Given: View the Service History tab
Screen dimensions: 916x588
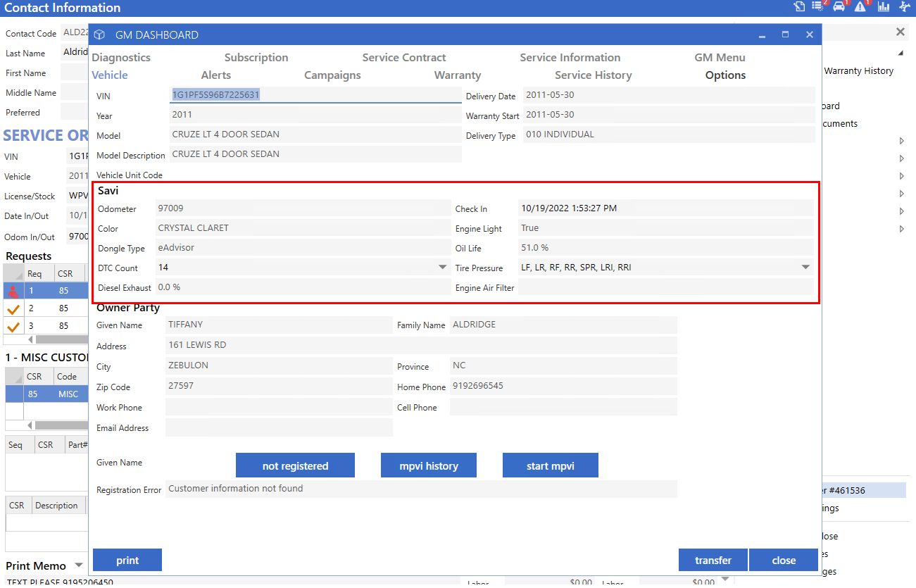Looking at the screenshot, I should 594,75.
